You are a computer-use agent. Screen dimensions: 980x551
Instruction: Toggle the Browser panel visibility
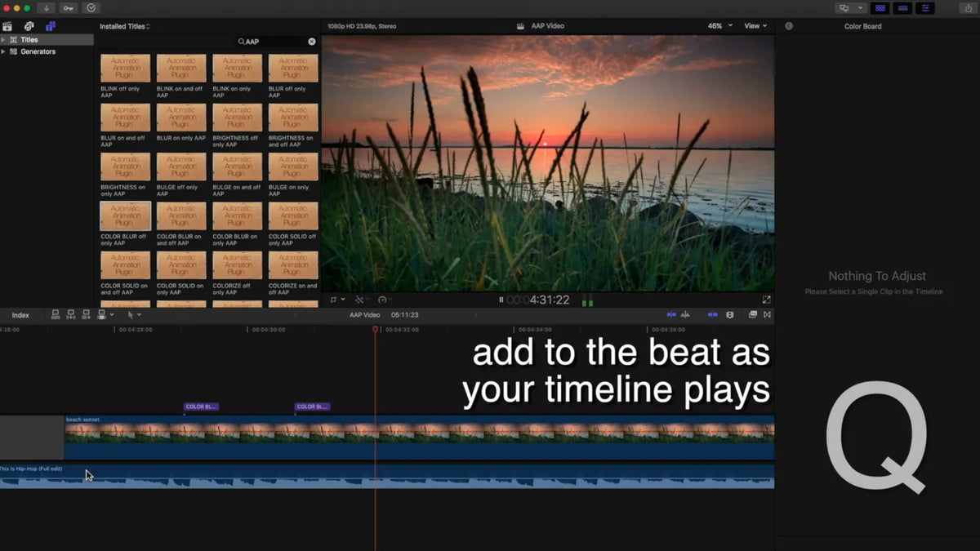click(880, 7)
